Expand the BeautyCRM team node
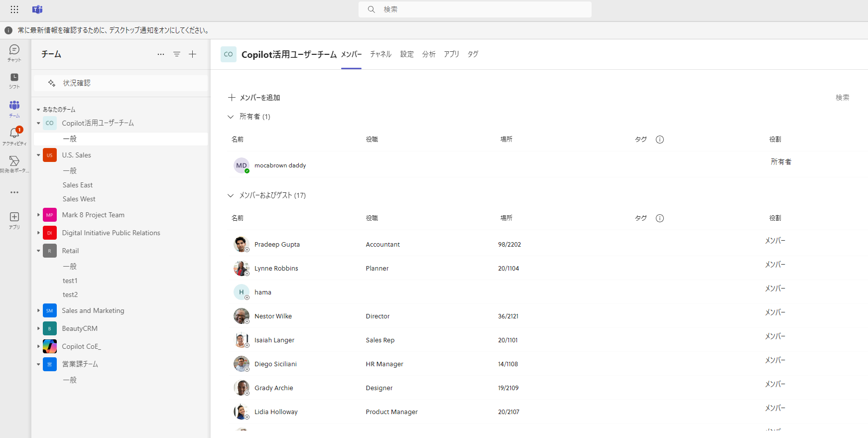Viewport: 868px width, 438px height. (38, 328)
